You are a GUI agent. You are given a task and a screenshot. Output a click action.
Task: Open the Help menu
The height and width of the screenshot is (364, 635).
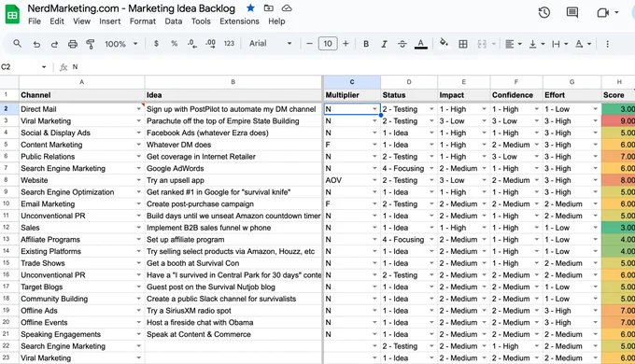tap(276, 21)
